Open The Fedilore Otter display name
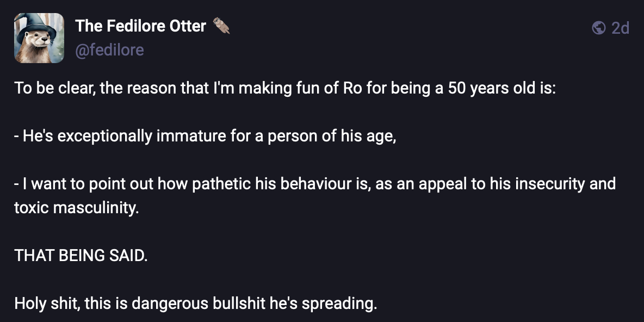 (140, 26)
